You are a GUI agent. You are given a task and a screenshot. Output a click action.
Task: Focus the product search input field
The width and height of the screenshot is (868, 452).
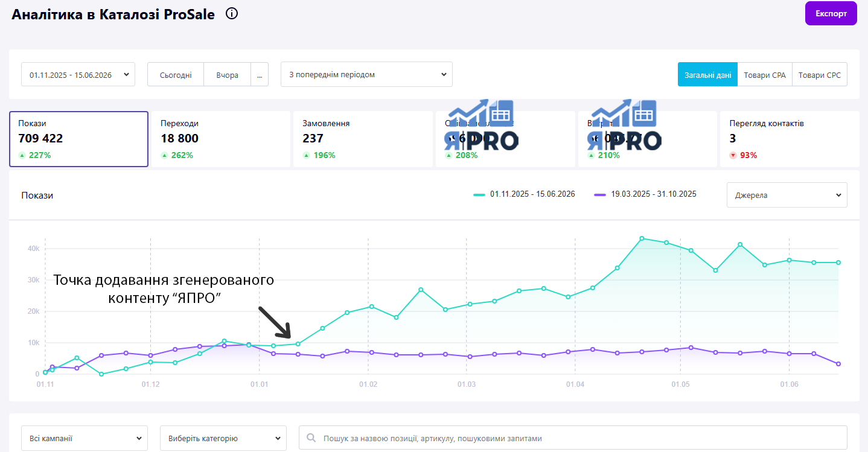[x=573, y=438]
